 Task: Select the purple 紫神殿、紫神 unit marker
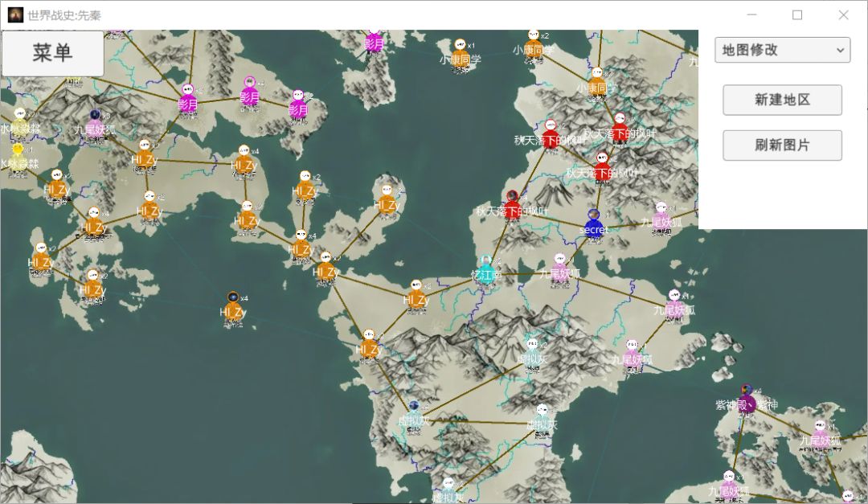747,400
